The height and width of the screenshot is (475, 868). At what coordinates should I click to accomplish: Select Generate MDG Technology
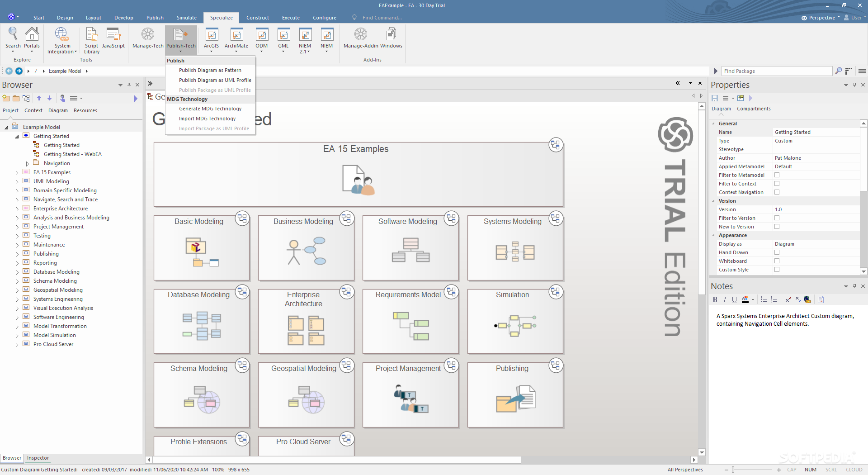coord(210,109)
